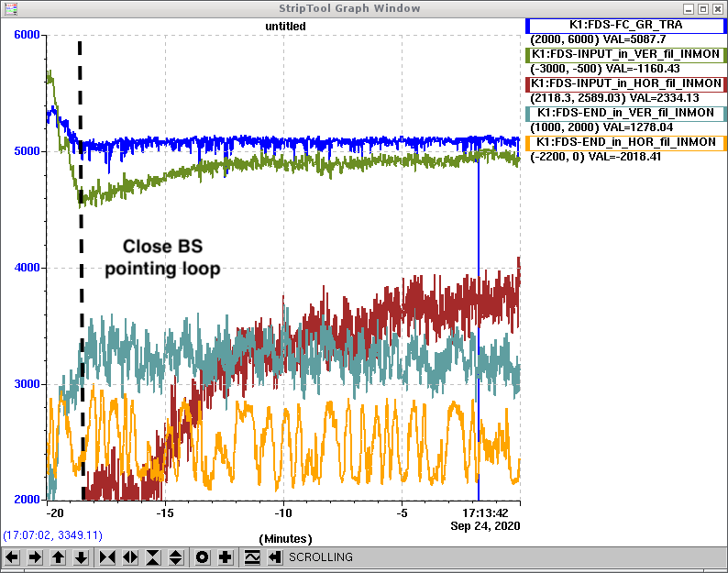
Task: Click the (-2200, 0) VAL=-2018.41 readout
Action: [x=595, y=157]
